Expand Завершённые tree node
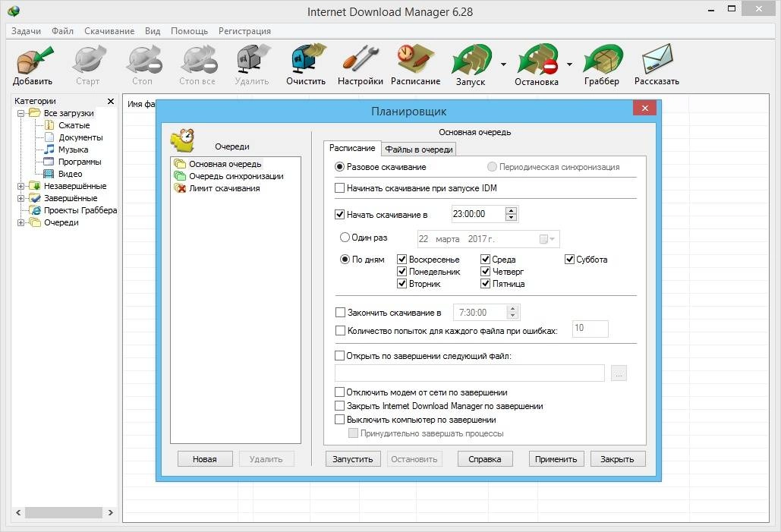The image size is (781, 532). (x=21, y=198)
